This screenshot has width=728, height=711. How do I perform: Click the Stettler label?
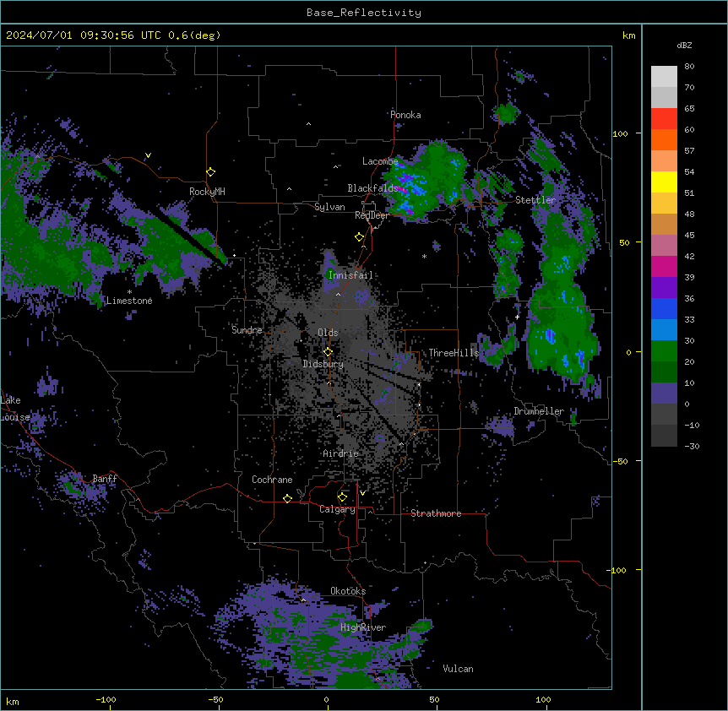tap(535, 200)
